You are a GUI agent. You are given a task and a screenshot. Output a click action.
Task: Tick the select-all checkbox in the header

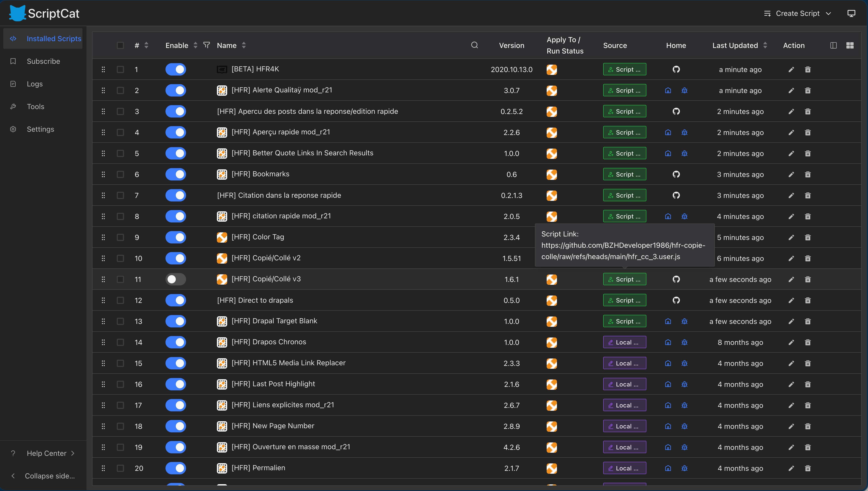pos(120,45)
